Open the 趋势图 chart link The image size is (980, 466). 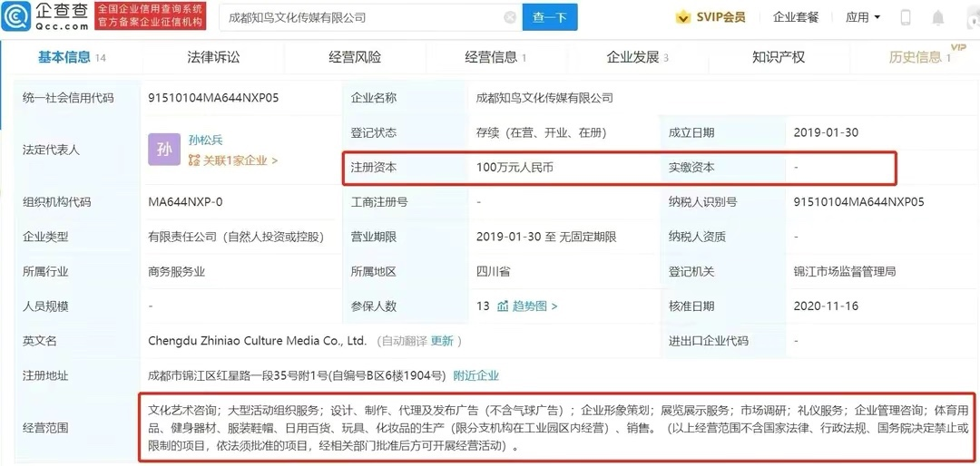pyautogui.click(x=527, y=306)
